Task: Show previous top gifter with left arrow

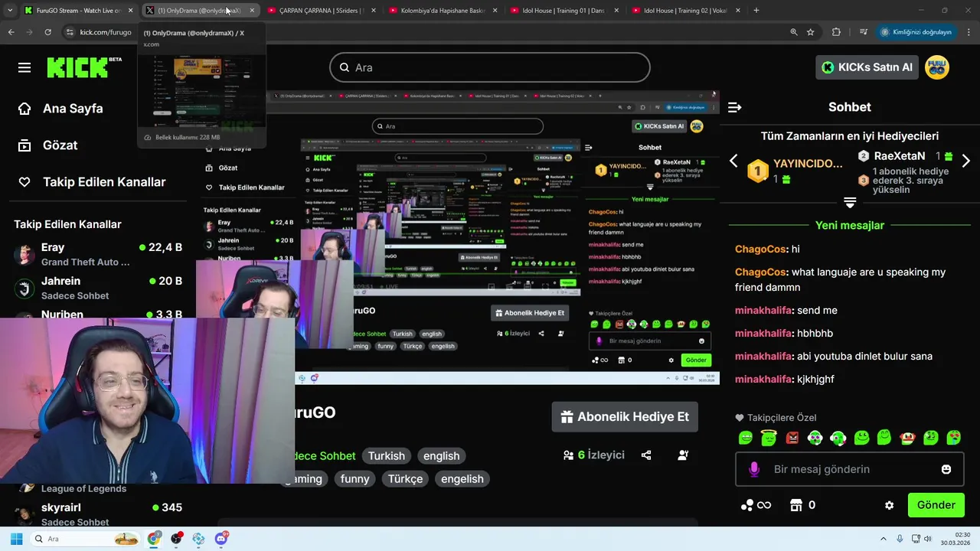Action: [733, 161]
